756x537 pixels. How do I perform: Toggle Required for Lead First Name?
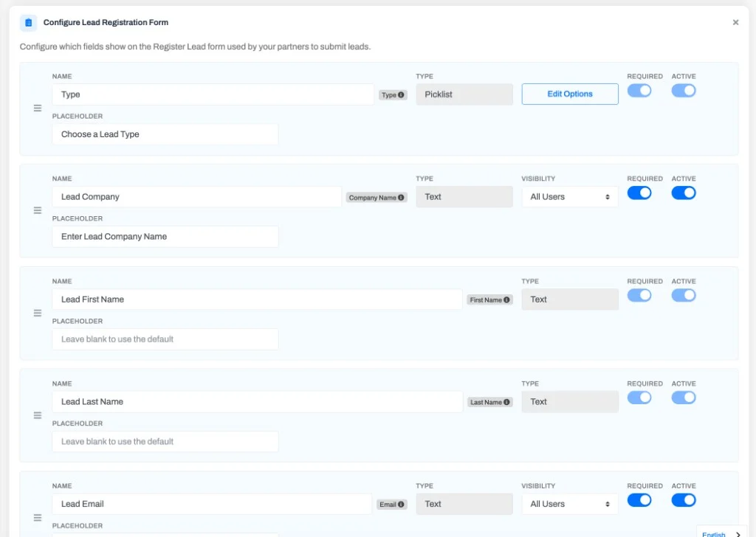639,295
